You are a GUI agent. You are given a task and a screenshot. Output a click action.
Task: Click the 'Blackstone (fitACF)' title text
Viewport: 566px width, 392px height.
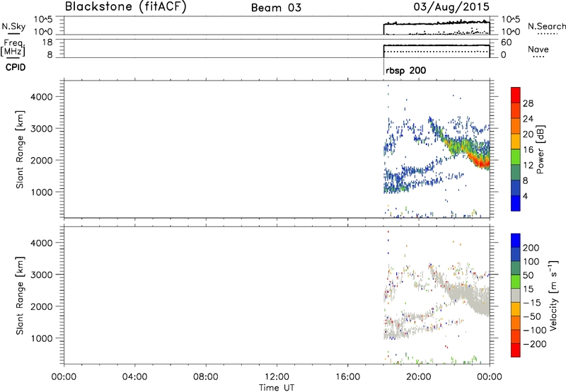[x=125, y=6]
